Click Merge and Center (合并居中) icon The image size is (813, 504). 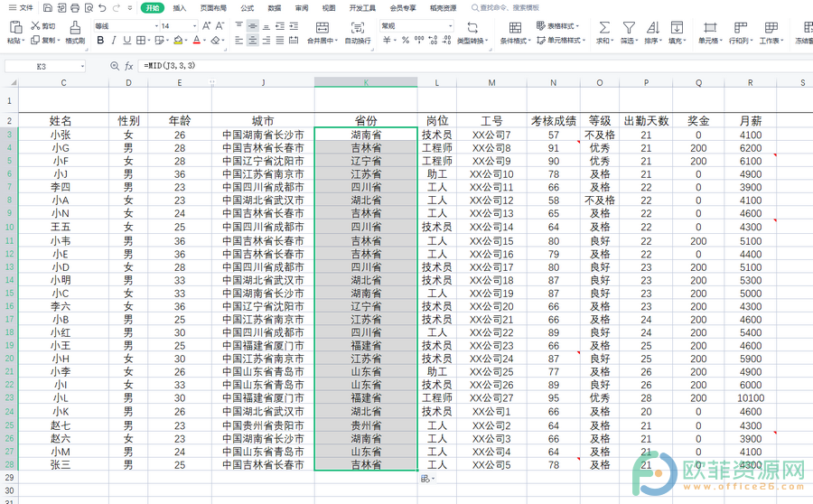[x=322, y=27]
